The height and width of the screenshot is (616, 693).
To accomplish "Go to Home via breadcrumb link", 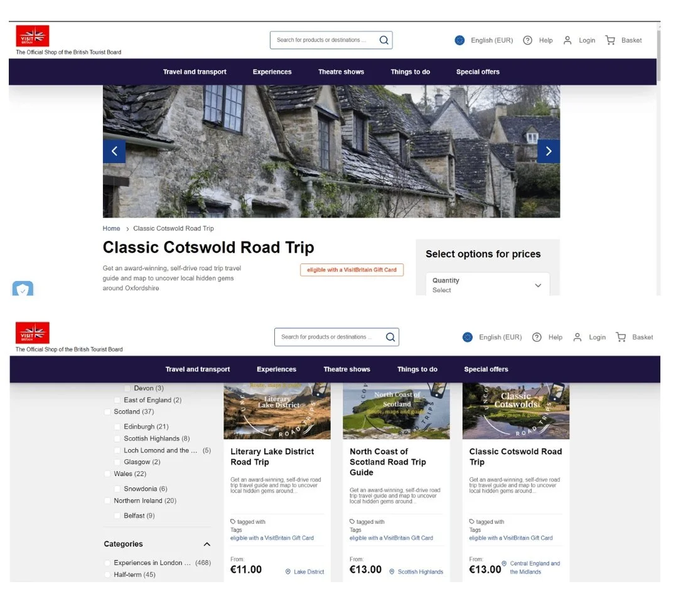I will pyautogui.click(x=111, y=228).
